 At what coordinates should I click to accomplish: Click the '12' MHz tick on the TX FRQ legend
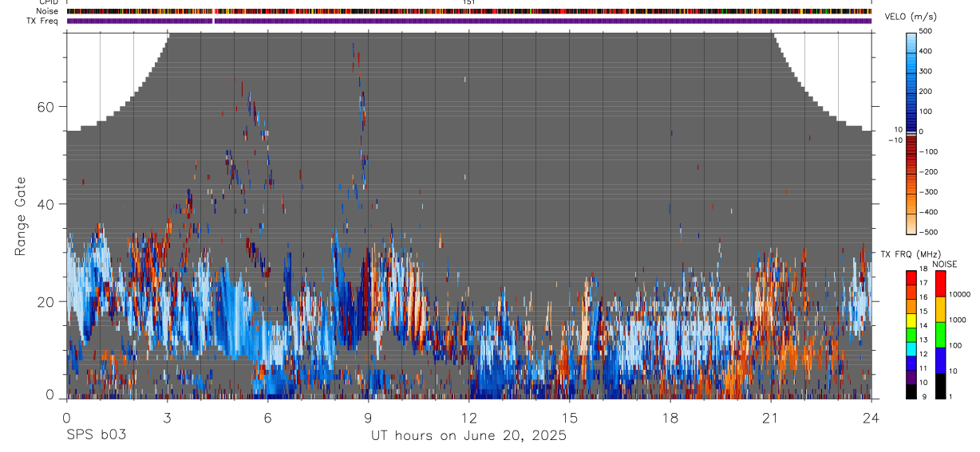tap(923, 354)
